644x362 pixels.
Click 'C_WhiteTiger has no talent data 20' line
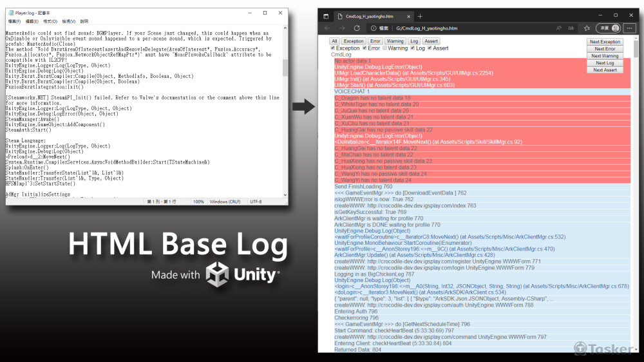pyautogui.click(x=482, y=104)
